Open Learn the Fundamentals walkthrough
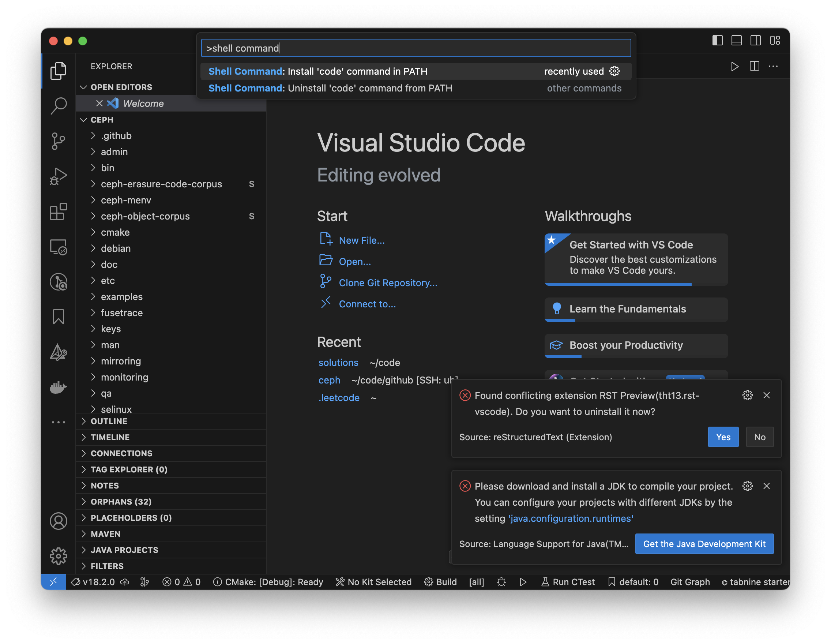 (636, 309)
